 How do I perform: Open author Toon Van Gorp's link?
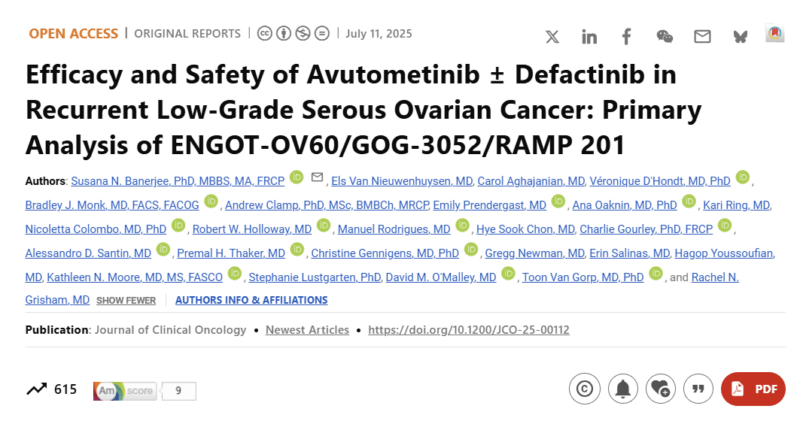coord(583,277)
